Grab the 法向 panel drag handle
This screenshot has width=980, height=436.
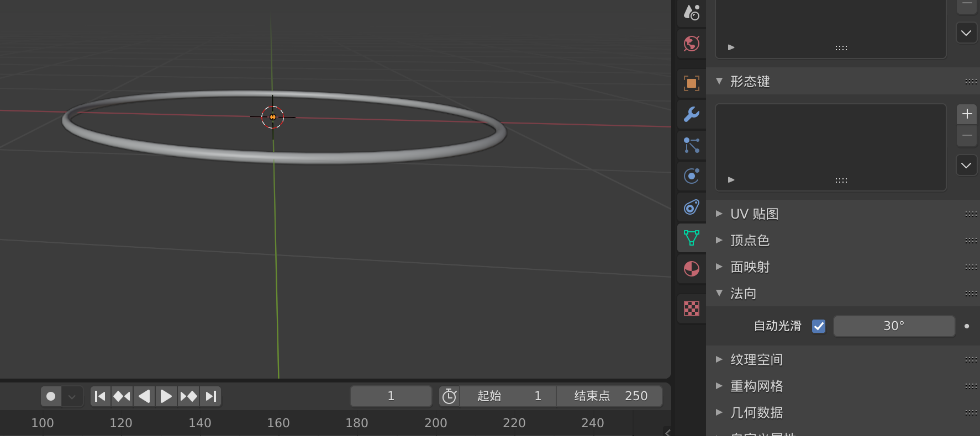point(971,294)
